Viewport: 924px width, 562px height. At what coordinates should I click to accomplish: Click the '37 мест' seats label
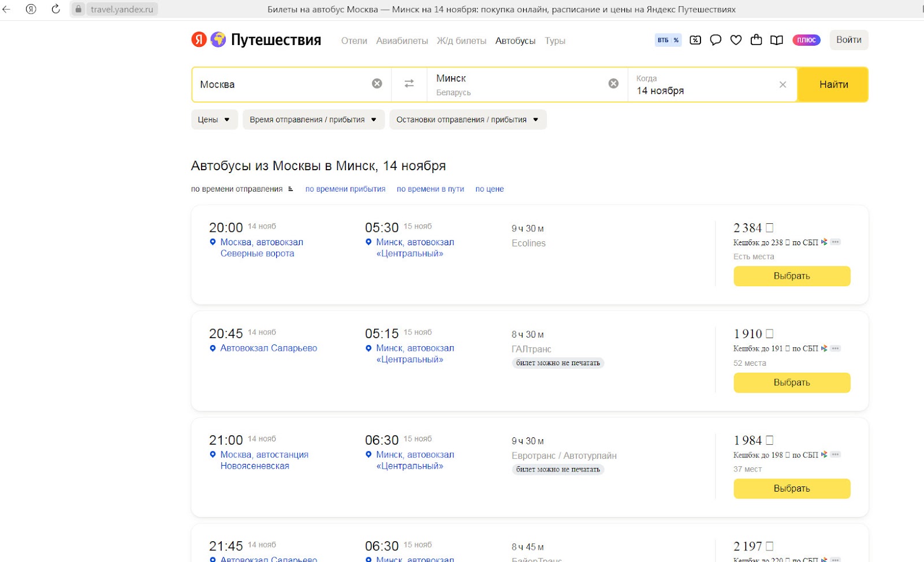click(747, 469)
